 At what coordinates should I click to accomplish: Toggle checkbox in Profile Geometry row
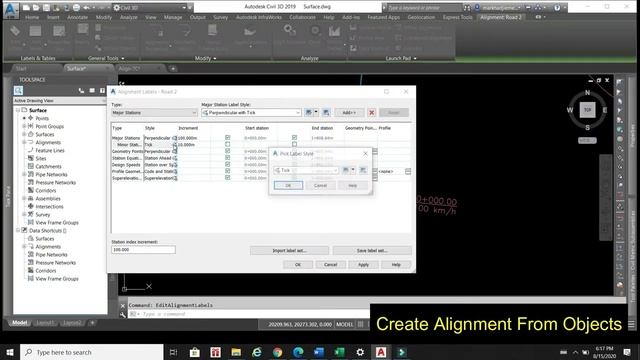pyautogui.click(x=228, y=171)
